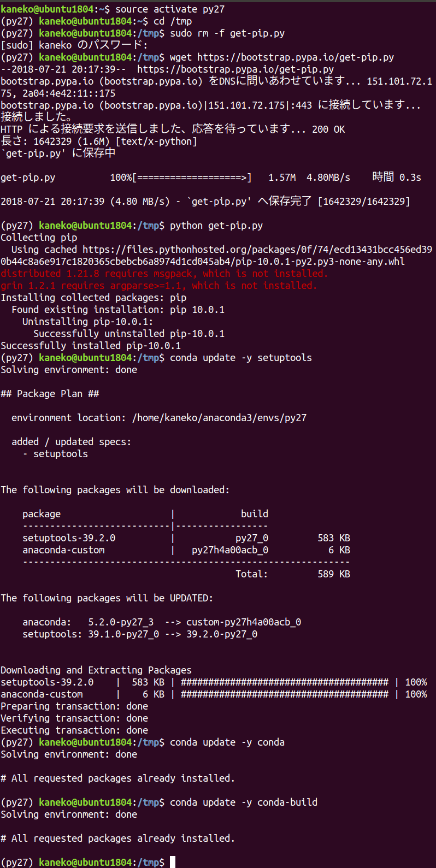Viewport: 436px width, 868px height.
Task: Click the 'Total: 589 KB' line
Action: (x=293, y=574)
